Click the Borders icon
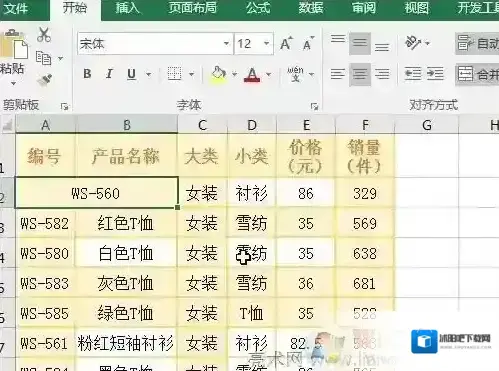 (x=174, y=74)
